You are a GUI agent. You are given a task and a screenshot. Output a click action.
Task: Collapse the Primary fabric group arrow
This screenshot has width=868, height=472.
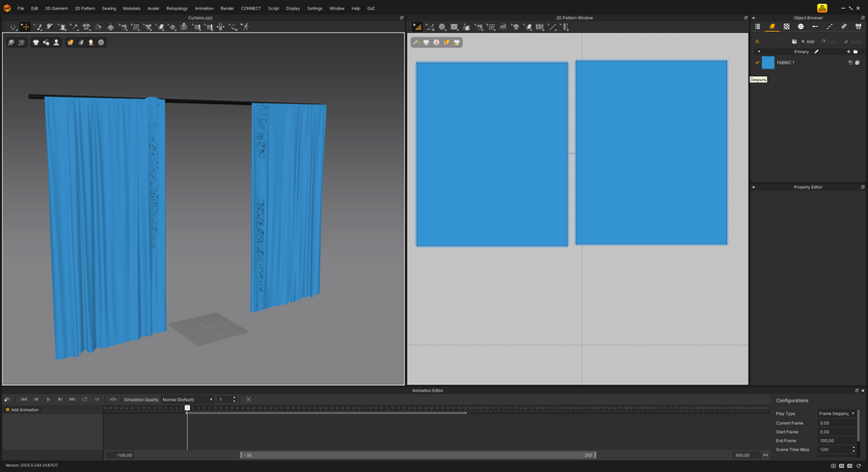click(x=758, y=52)
